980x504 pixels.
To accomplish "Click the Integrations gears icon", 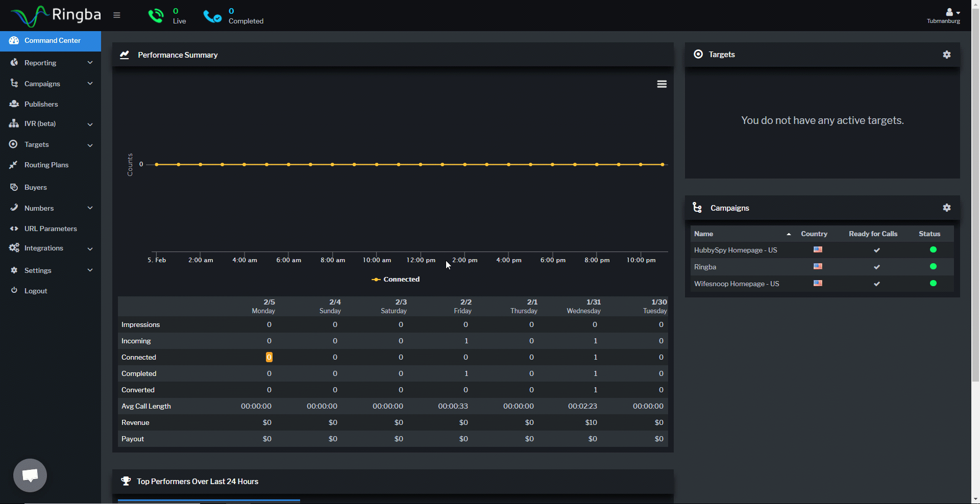I will tap(14, 248).
